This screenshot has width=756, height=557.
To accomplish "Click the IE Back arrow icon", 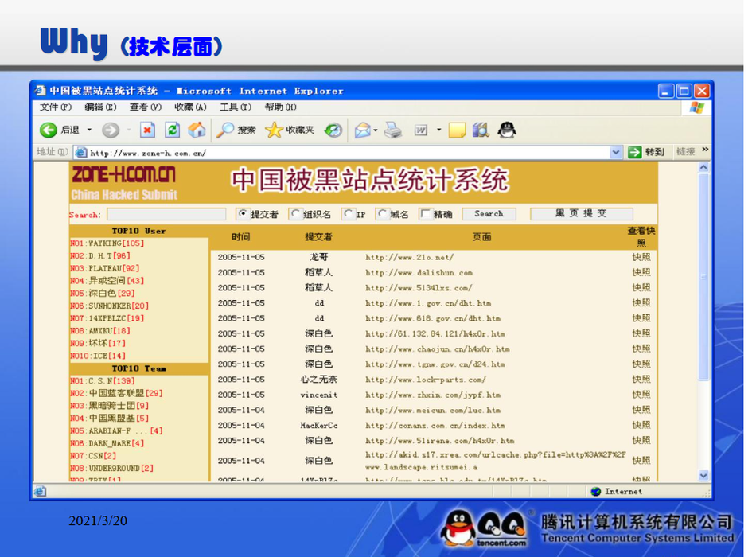I will [49, 130].
